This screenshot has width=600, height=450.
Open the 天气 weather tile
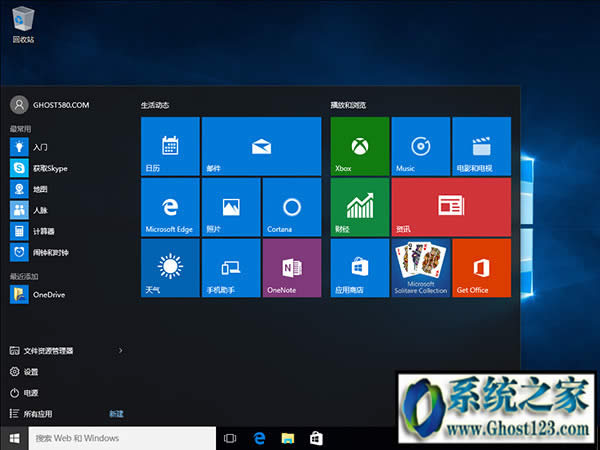coord(170,268)
